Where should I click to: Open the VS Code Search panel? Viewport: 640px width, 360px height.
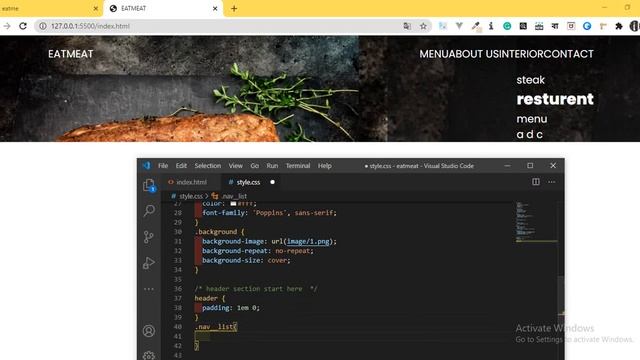point(149,211)
